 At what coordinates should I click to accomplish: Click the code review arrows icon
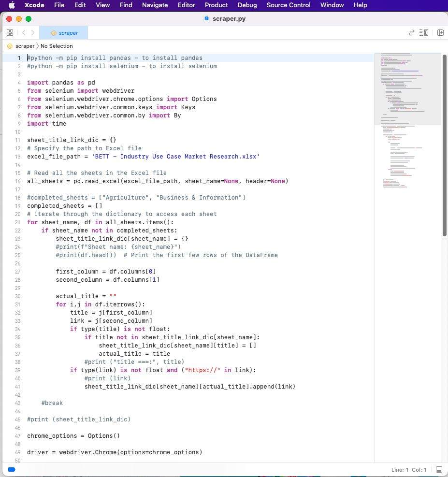coord(411,32)
